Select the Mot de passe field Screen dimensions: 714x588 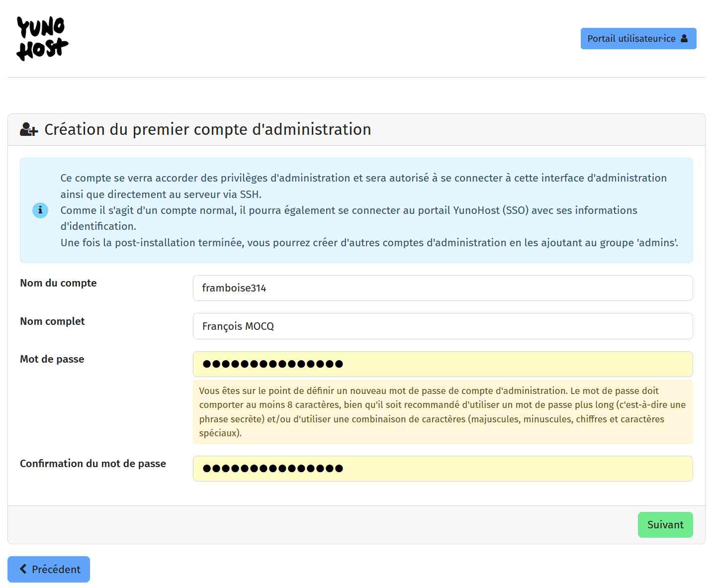tap(443, 364)
